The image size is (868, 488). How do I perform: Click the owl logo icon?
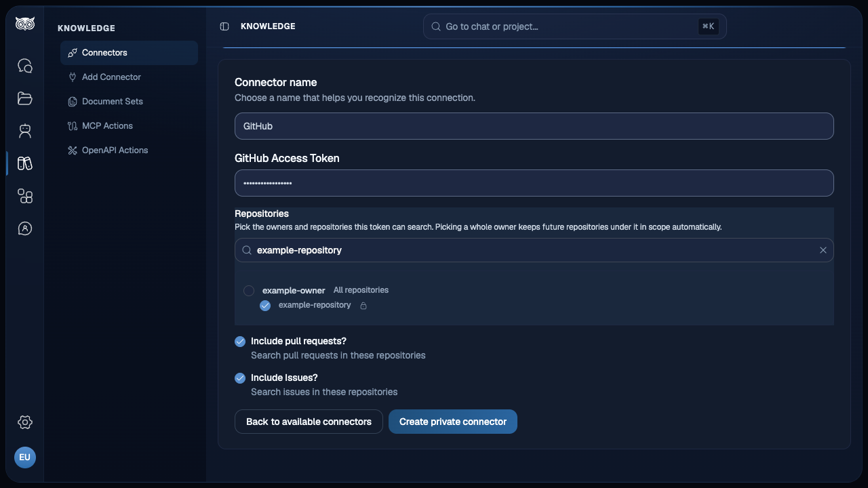tap(25, 24)
